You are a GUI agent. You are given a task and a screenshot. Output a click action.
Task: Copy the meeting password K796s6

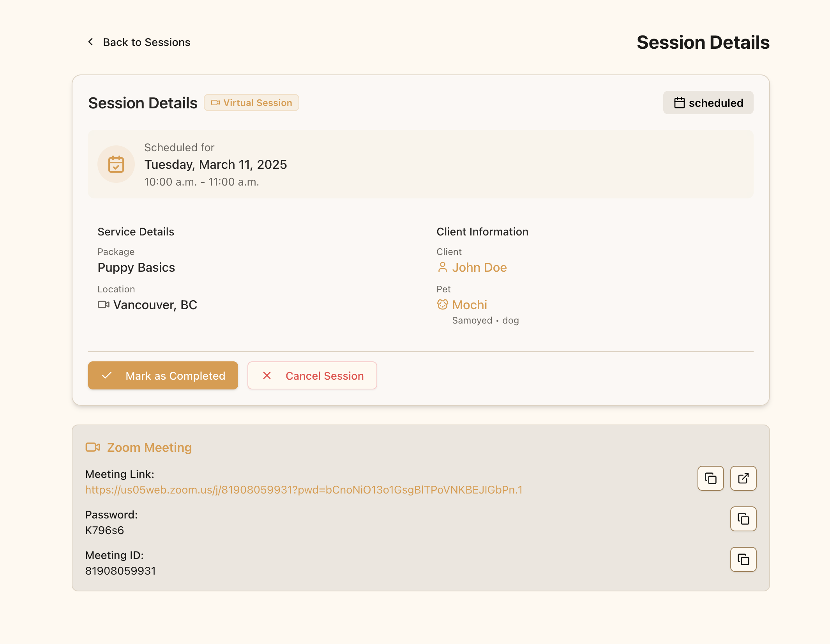[x=743, y=519]
